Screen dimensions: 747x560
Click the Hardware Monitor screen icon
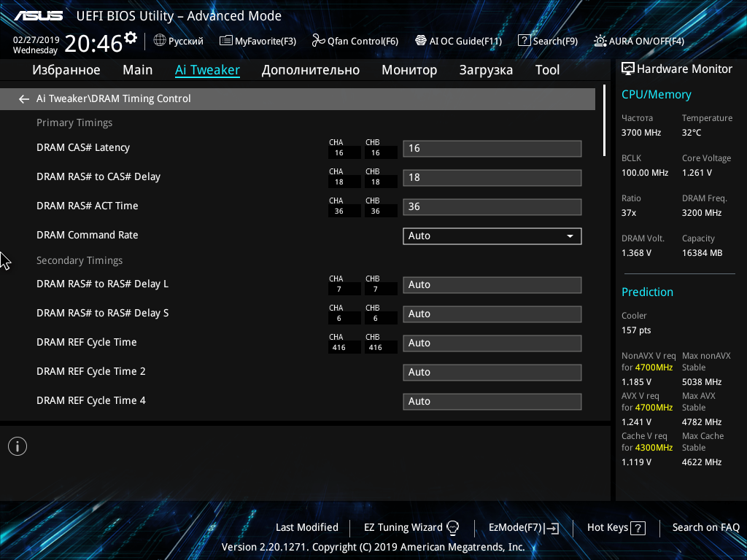point(628,69)
